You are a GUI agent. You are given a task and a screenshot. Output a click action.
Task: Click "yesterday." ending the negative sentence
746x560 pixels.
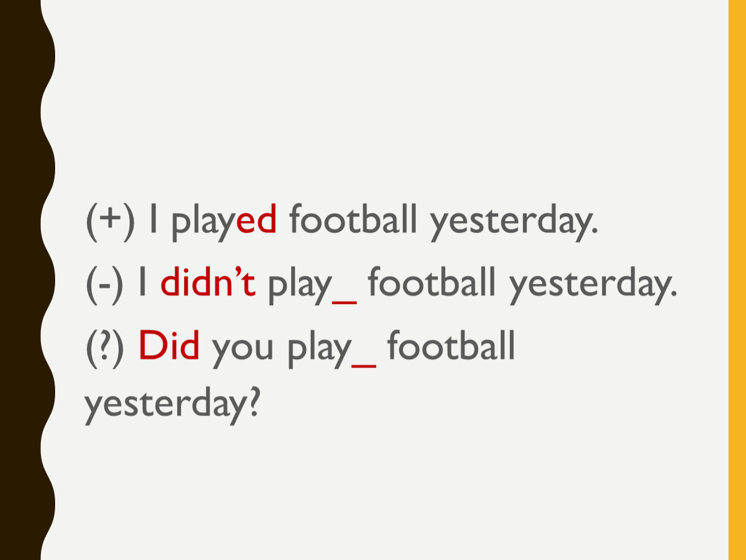coord(593,286)
